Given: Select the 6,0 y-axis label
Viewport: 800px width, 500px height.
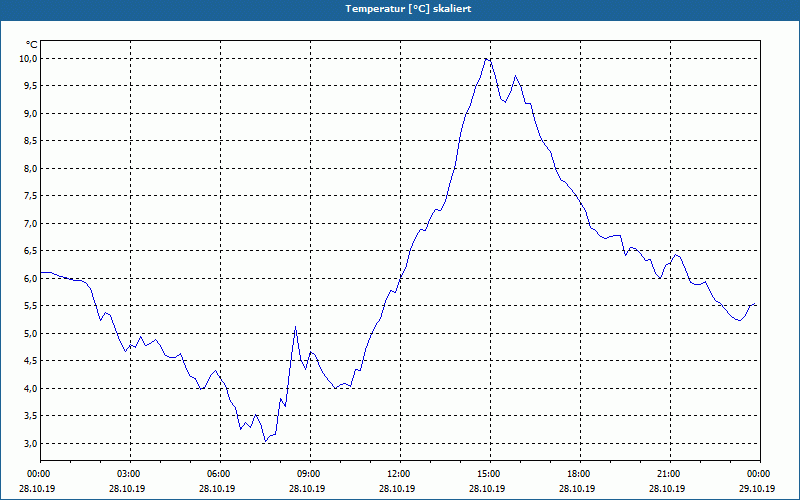Looking at the screenshot, I should pos(31,279).
